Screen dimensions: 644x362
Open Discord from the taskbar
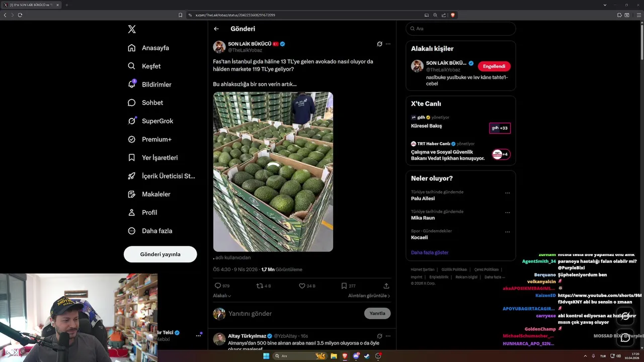click(356, 356)
